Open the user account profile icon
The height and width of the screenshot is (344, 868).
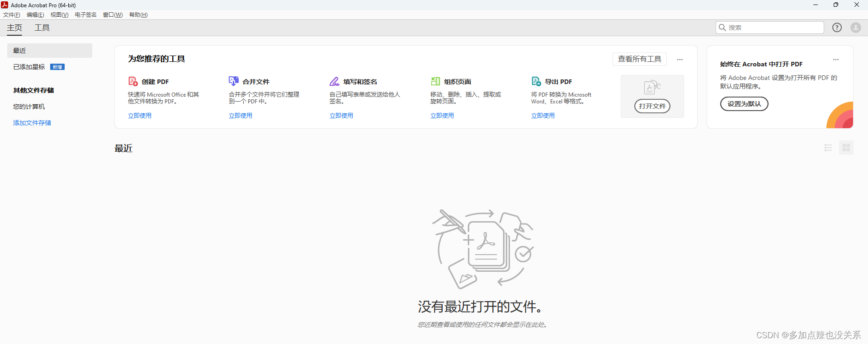coord(856,28)
